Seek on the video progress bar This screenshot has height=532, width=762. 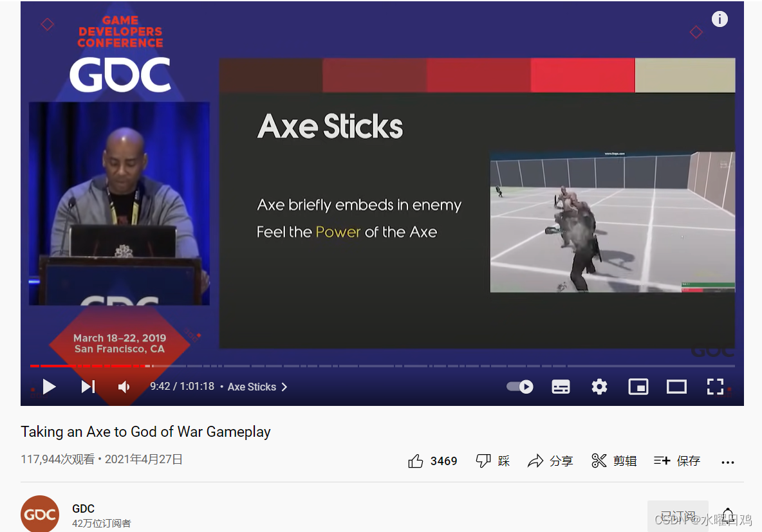[382, 365]
